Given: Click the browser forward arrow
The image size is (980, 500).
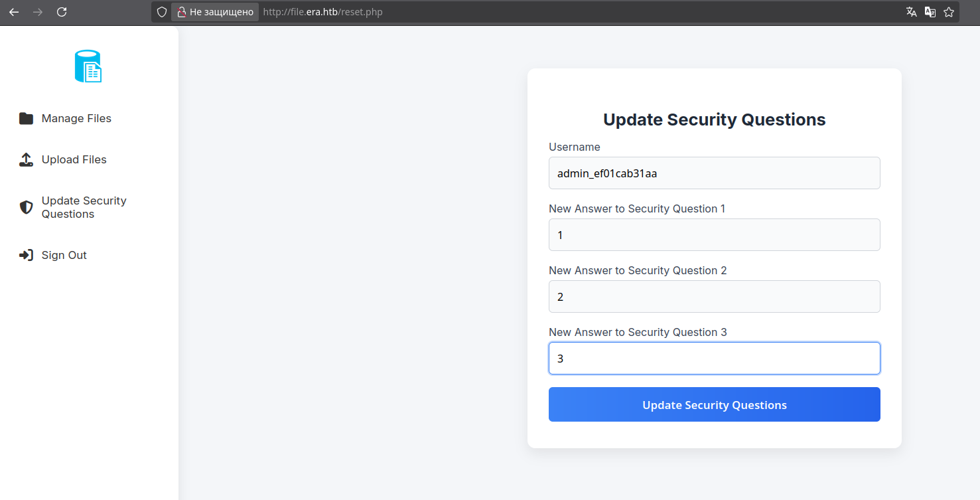Looking at the screenshot, I should 38,12.
